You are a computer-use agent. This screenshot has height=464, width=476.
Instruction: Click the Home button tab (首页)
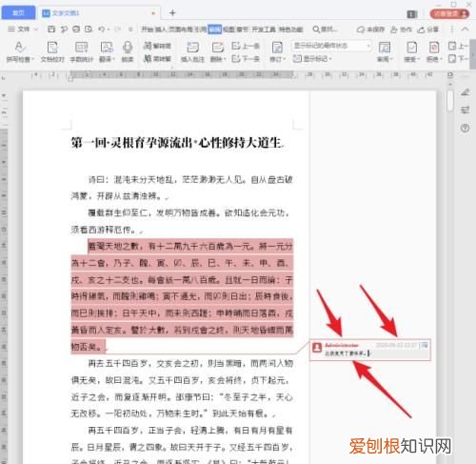pyautogui.click(x=18, y=12)
